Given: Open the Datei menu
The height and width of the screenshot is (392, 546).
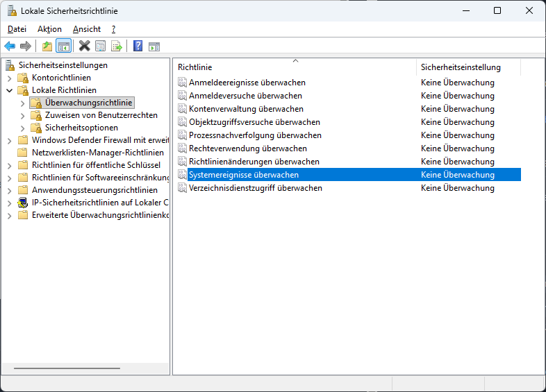Looking at the screenshot, I should [17, 29].
